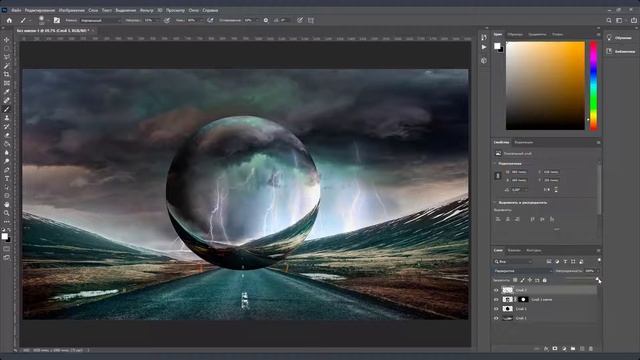Open the Библиотеки panel button

(620, 51)
